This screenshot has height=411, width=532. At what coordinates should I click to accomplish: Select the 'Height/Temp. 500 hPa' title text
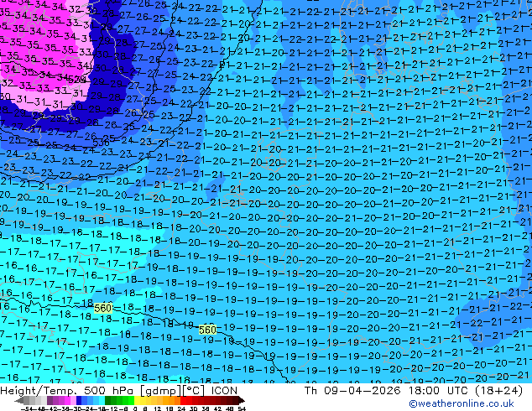tap(68, 391)
